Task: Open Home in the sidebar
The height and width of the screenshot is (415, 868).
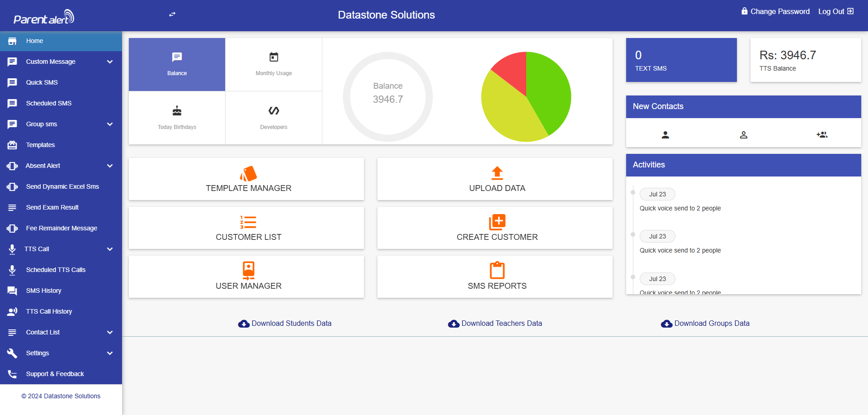Action: click(61, 41)
